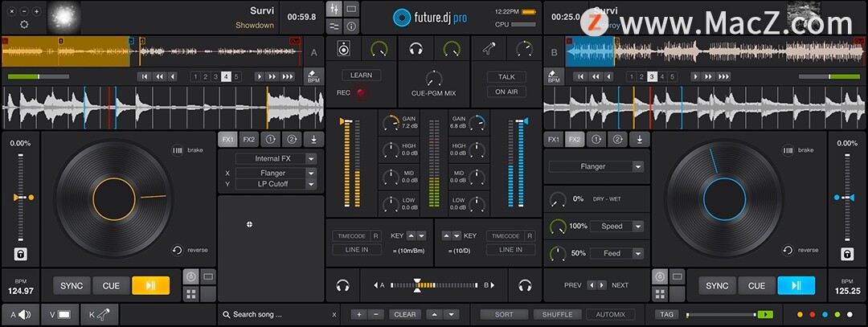Click the AUTOMIX button
This screenshot has width=868, height=327.
tap(611, 314)
